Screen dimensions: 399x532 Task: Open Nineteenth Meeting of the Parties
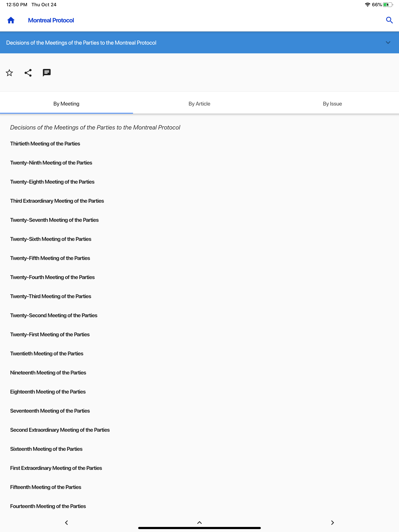click(x=48, y=373)
